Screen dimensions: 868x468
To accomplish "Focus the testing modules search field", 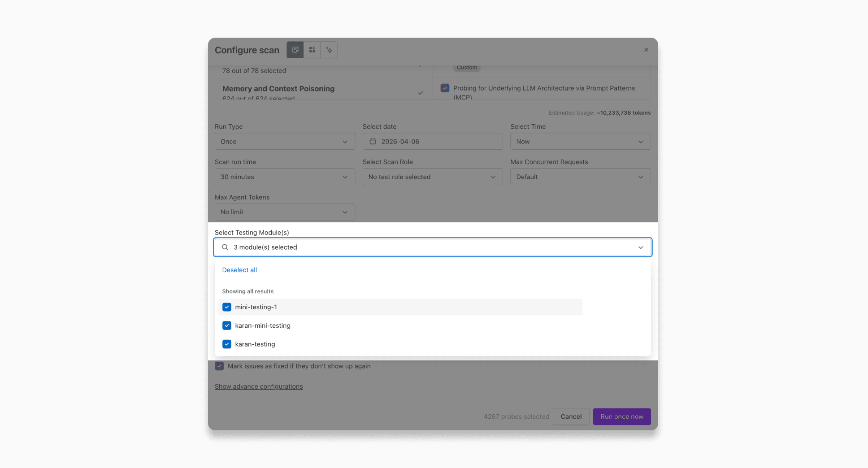I will [433, 247].
